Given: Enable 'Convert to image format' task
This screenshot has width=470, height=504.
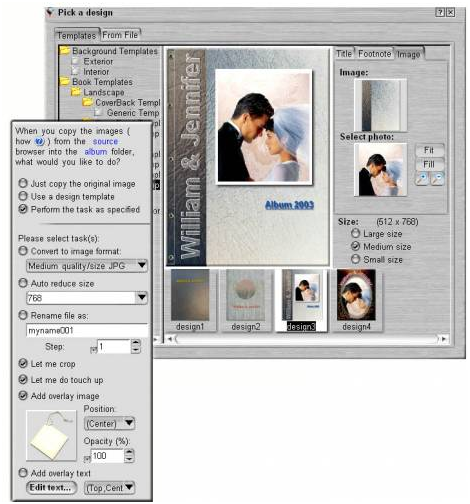Looking at the screenshot, I should tap(23, 251).
